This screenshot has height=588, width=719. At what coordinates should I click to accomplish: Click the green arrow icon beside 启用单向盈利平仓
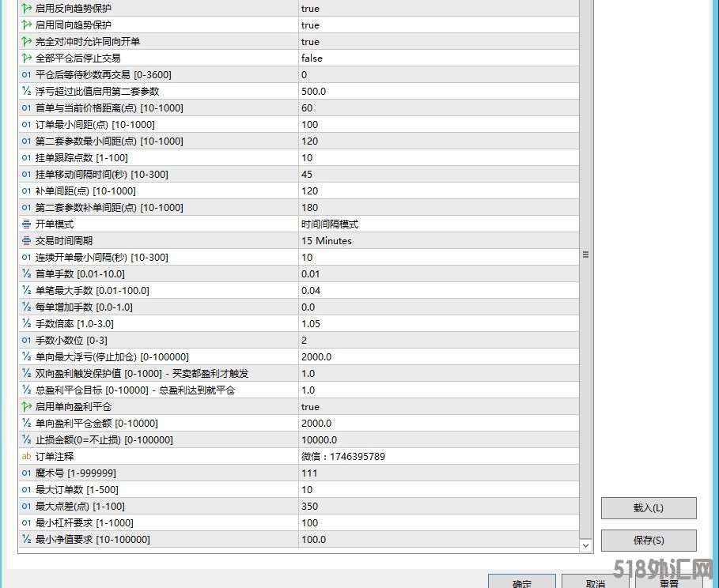tap(24, 406)
